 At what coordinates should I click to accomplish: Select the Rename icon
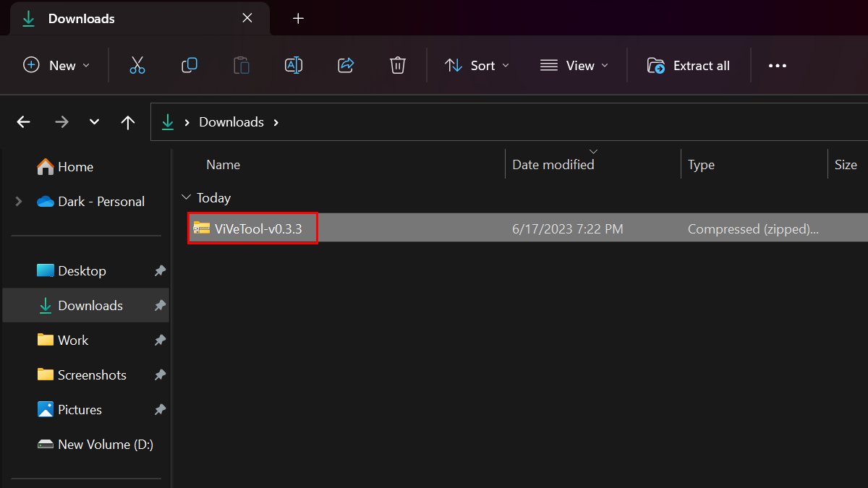pos(294,65)
